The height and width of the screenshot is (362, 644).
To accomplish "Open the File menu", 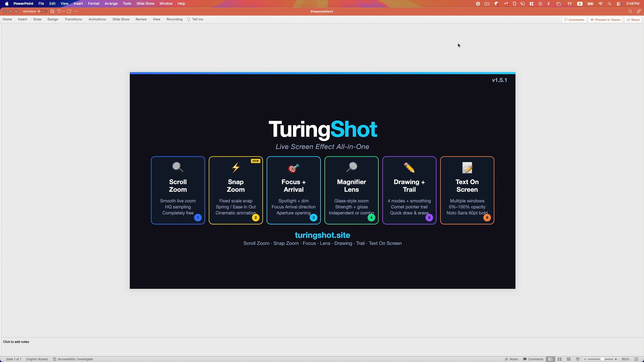I will tap(41, 4).
